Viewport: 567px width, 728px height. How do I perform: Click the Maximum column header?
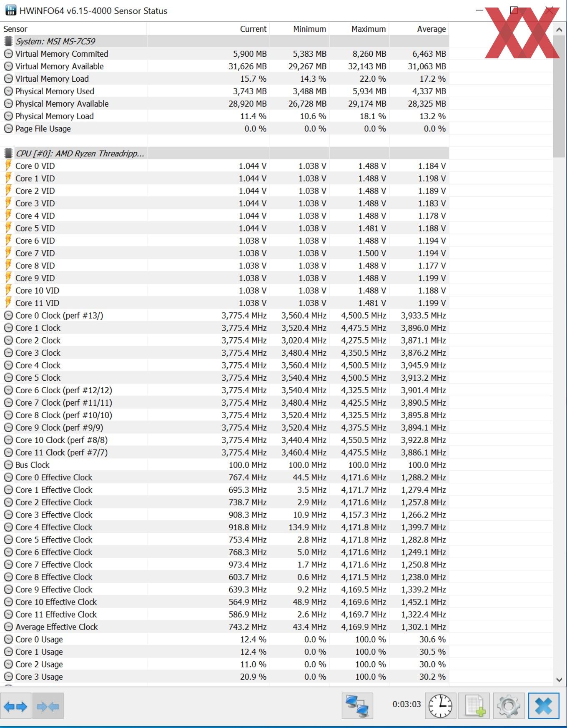click(x=359, y=29)
